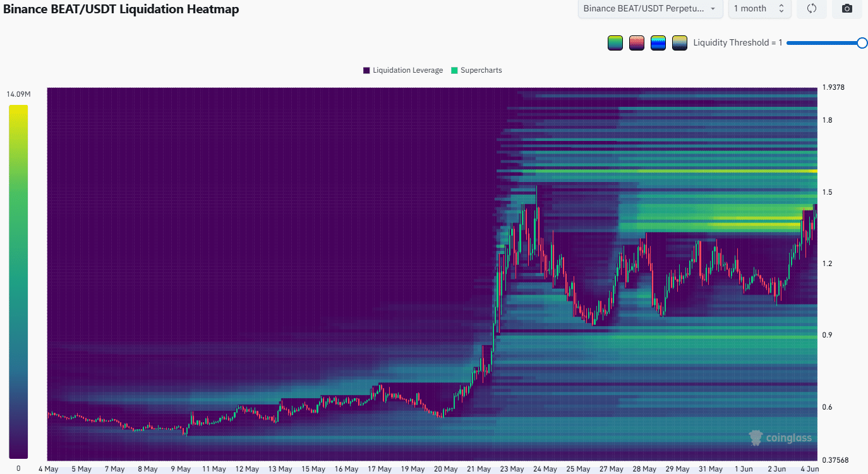Click the Liquidity Threshold slider handle
Viewport: 868px width, 474px height.
pyautogui.click(x=862, y=42)
